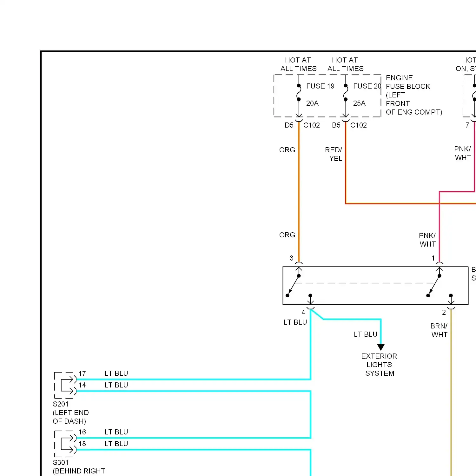Click terminal number 3 above switch
The height and width of the screenshot is (476, 476).
[x=292, y=258]
